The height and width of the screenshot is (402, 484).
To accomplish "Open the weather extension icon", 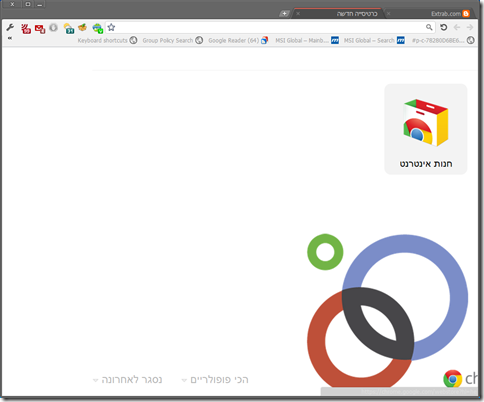I will [69, 28].
